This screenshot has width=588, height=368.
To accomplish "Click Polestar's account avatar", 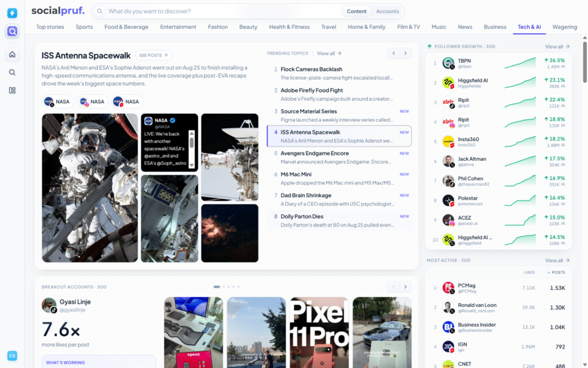I will 448,201.
